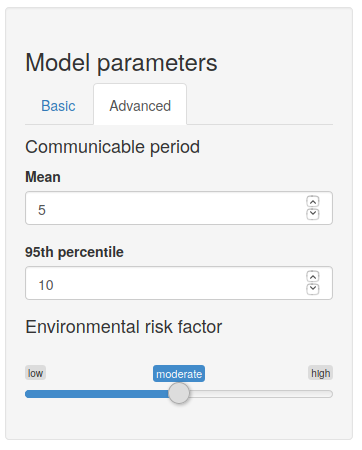Viewport: 362px width, 450px height.
Task: Click the Model parameters heading
Action: tap(121, 63)
